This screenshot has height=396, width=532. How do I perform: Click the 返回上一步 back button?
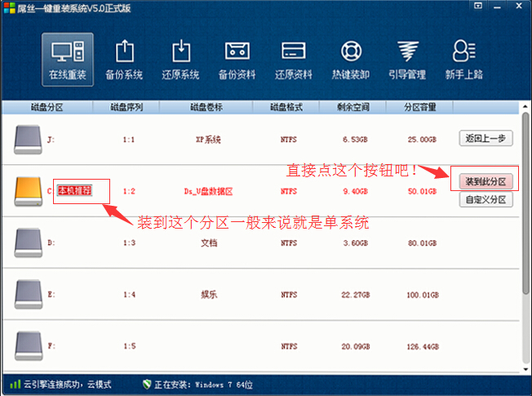pyautogui.click(x=485, y=138)
